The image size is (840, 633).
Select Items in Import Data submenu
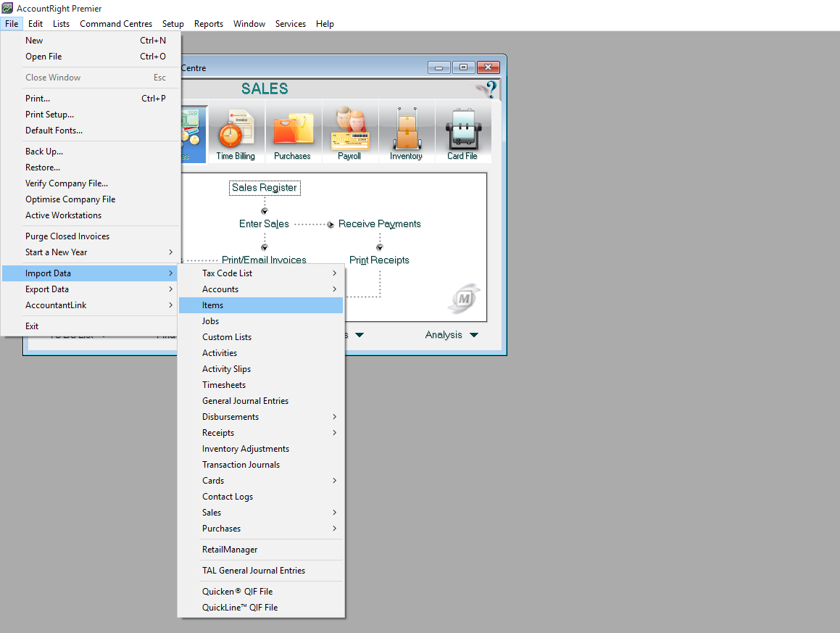261,305
